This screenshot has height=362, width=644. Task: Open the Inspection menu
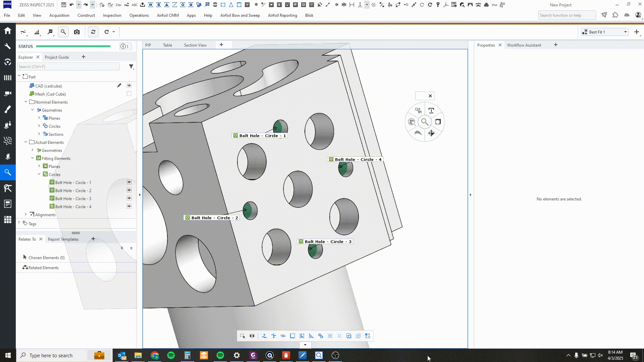coord(112,15)
